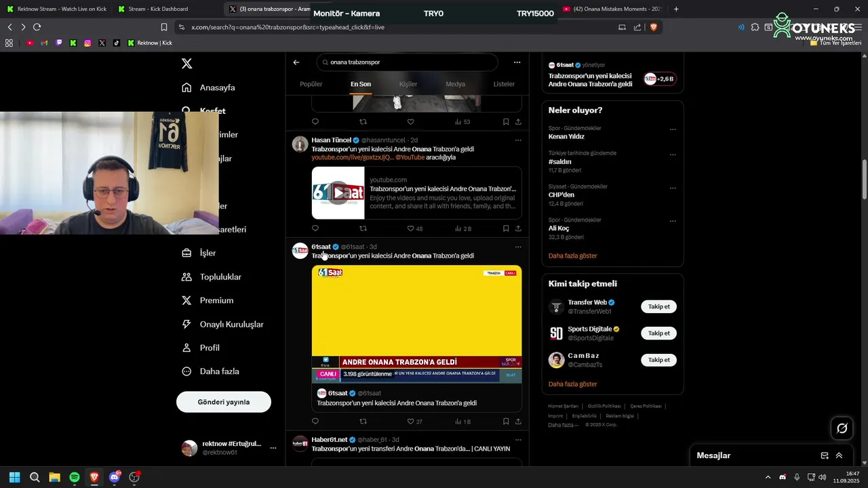Open YouTube bookmark in bookmarks bar
Image resolution: width=868 pixels, height=488 pixels.
pos(30,43)
